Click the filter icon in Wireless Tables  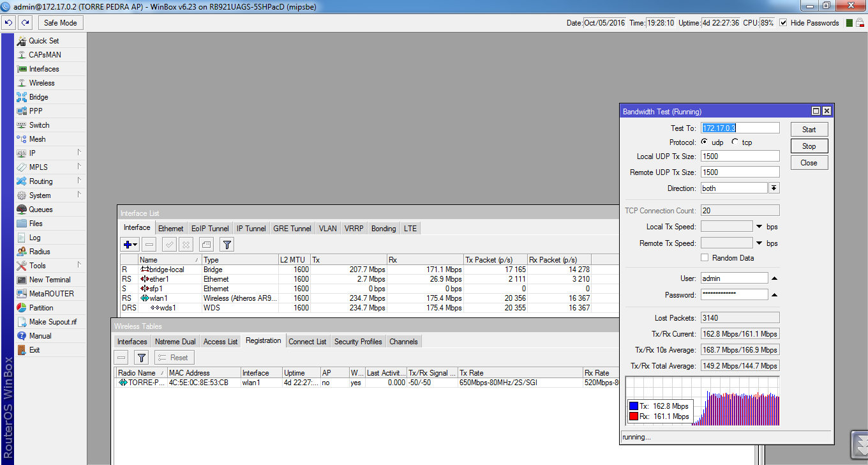(142, 358)
